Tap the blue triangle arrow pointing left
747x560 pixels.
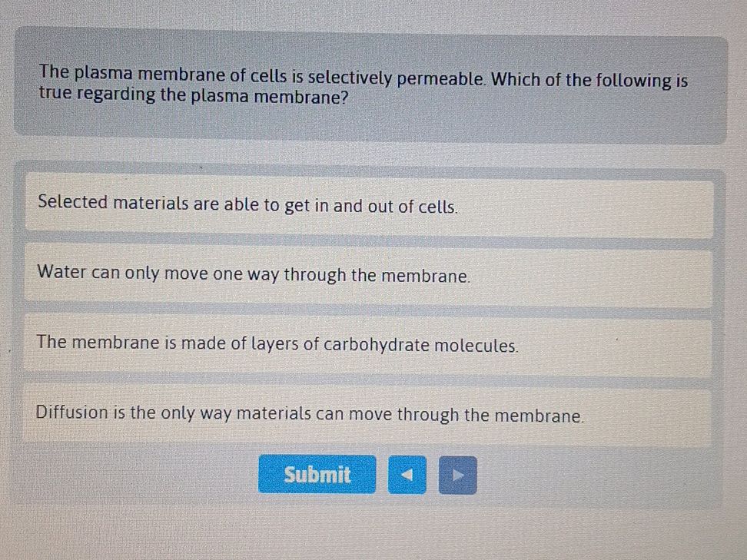point(405,476)
